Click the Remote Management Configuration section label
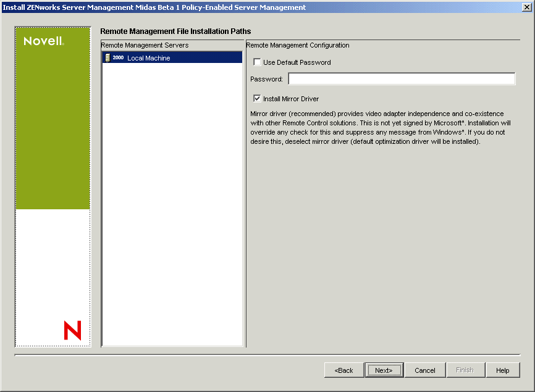This screenshot has width=535, height=392. coord(297,44)
